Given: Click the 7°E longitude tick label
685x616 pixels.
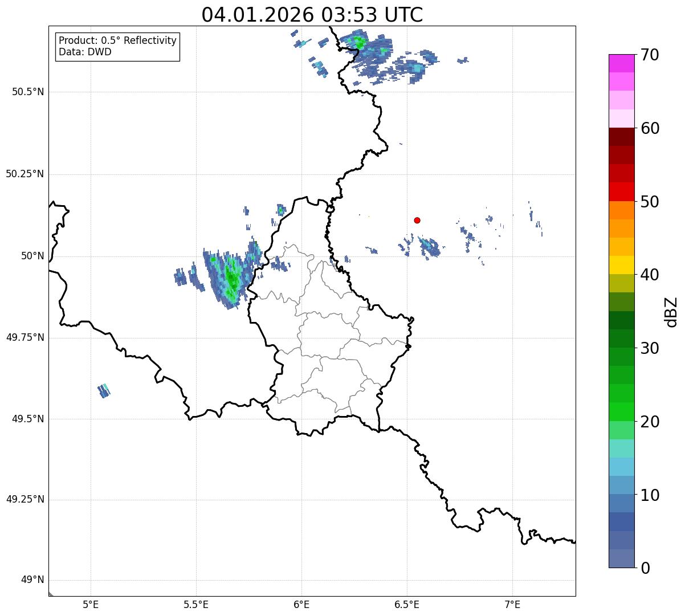Looking at the screenshot, I should click(x=512, y=604).
